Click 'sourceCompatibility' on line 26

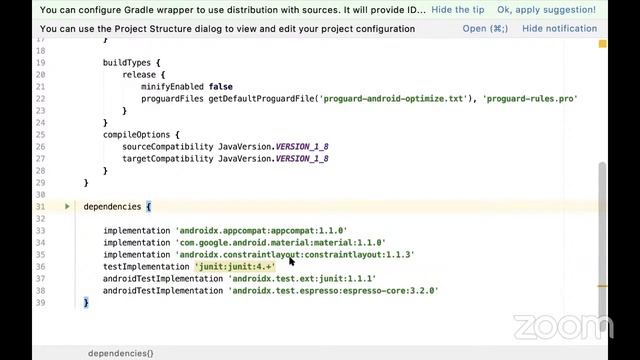pos(168,147)
